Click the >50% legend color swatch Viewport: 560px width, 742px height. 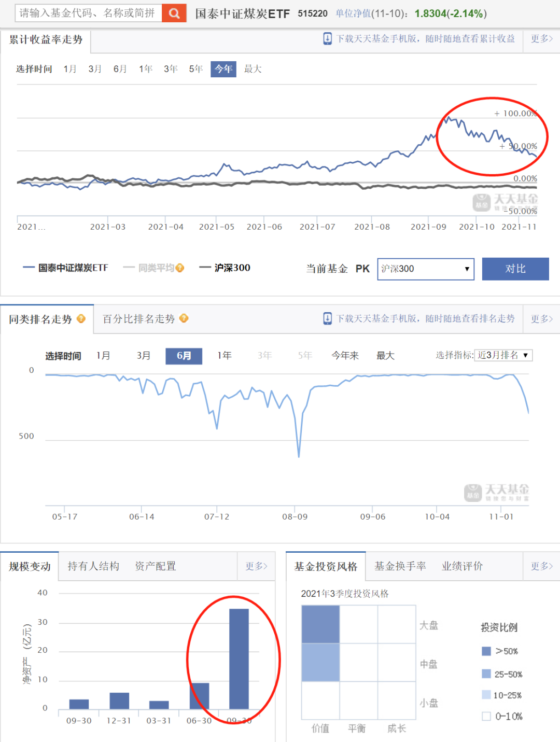pyautogui.click(x=486, y=651)
